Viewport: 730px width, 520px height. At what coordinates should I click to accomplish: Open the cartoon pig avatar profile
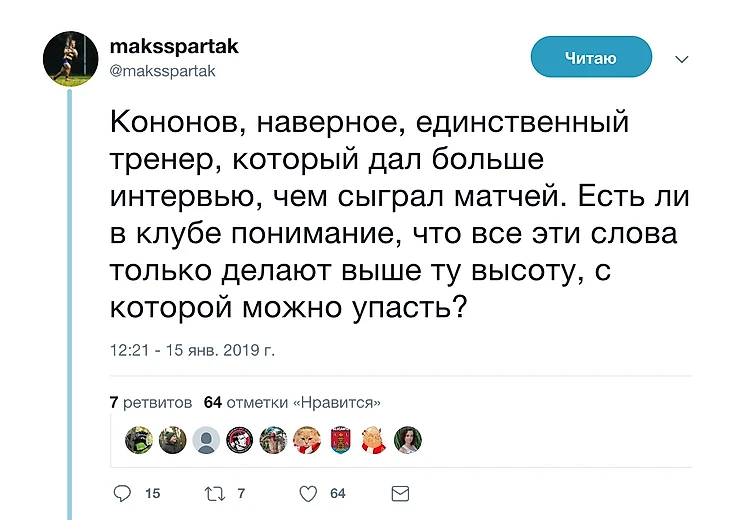[373, 440]
